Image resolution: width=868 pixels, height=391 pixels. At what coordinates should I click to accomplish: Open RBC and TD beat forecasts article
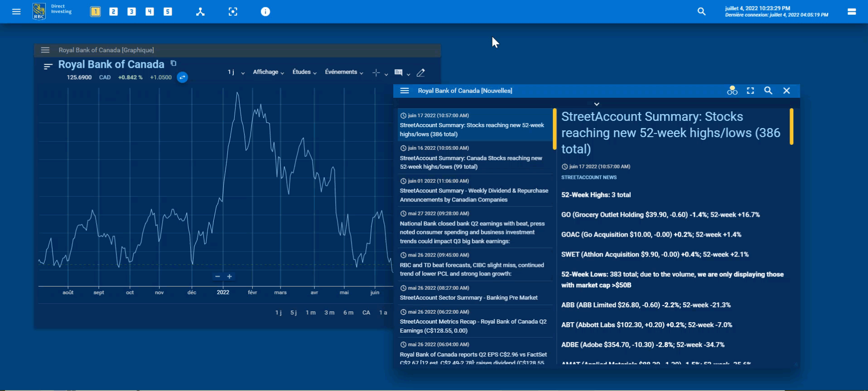pyautogui.click(x=472, y=269)
